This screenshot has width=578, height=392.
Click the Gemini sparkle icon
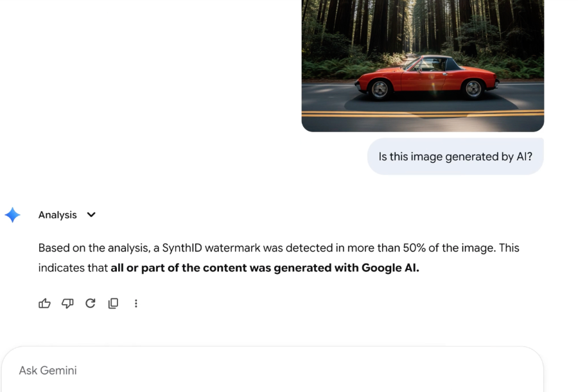click(13, 214)
